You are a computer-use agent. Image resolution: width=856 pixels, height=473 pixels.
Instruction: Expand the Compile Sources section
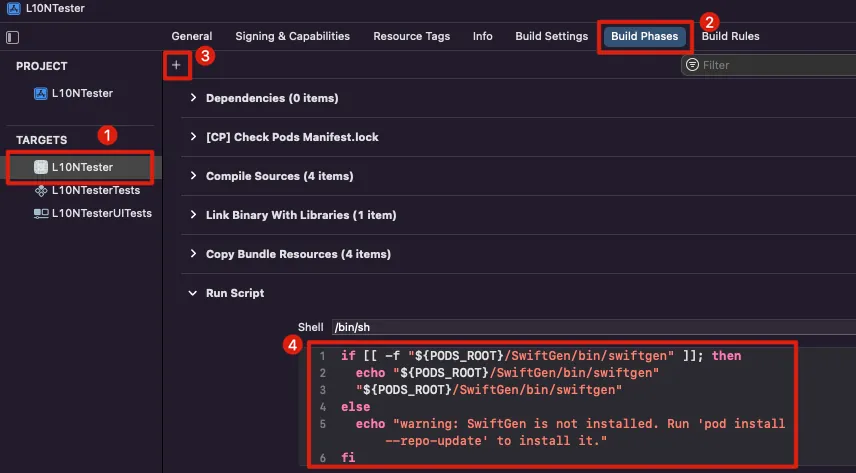tap(192, 176)
